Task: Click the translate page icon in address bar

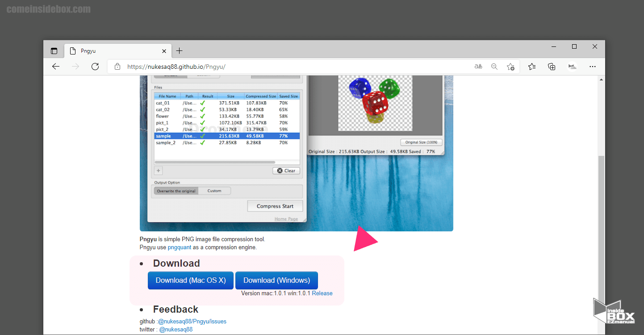Action: pyautogui.click(x=478, y=67)
